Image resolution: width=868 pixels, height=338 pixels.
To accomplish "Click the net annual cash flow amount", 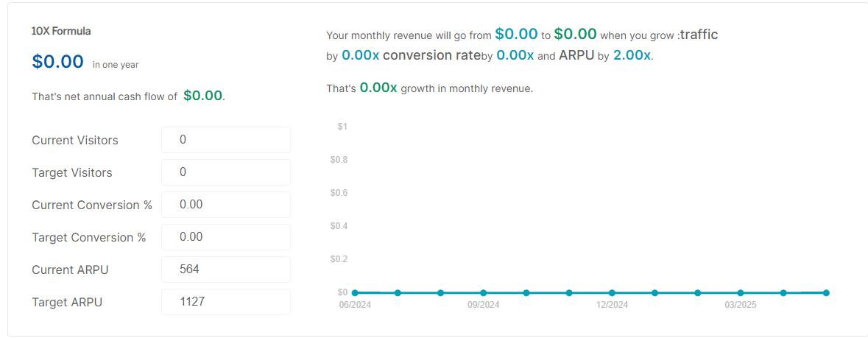I will (202, 96).
